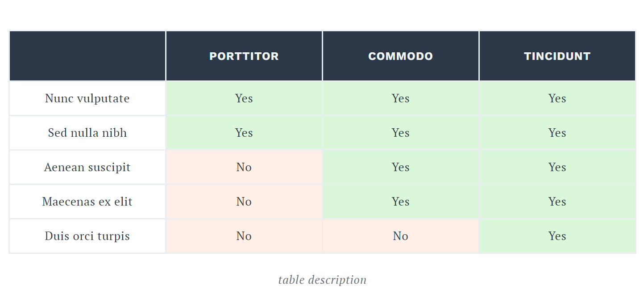Click the Commodo Yes in Maecenas ex elit row
The height and width of the screenshot is (299, 644).
[401, 202]
